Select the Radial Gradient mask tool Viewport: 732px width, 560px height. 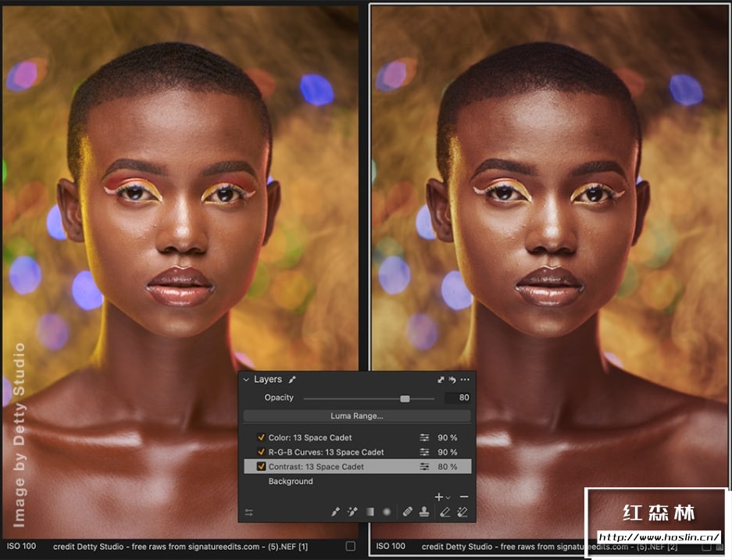tap(386, 512)
